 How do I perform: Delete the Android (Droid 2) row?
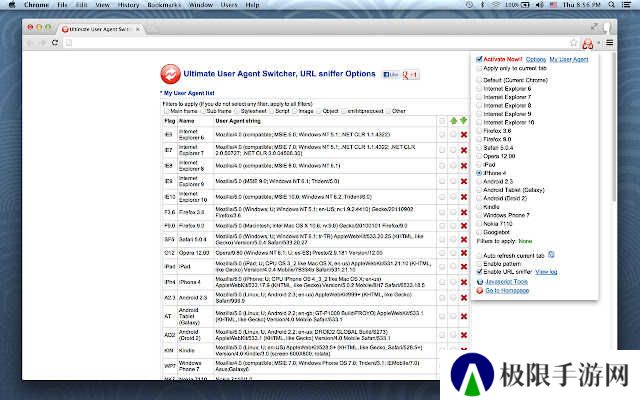click(x=464, y=335)
